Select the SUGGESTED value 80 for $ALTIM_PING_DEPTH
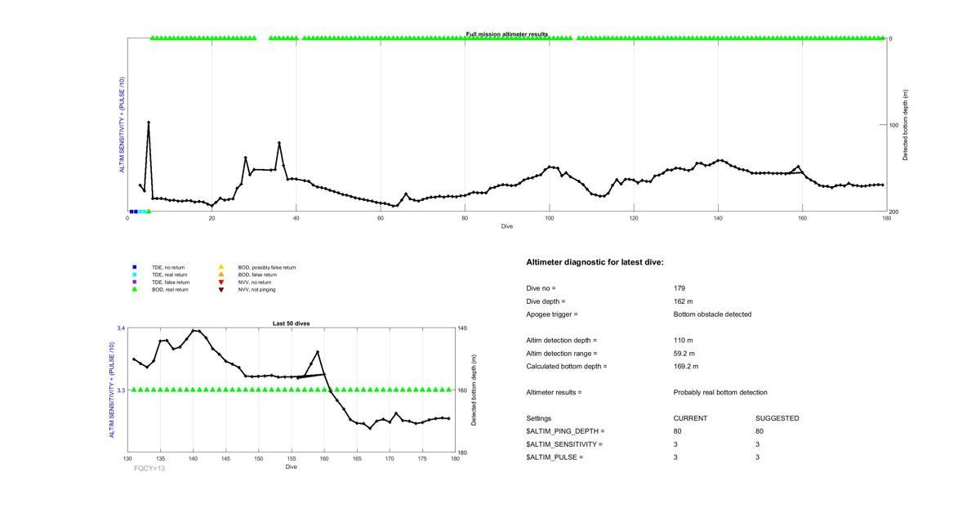Image resolution: width=980 pixels, height=508 pixels. tap(759, 431)
